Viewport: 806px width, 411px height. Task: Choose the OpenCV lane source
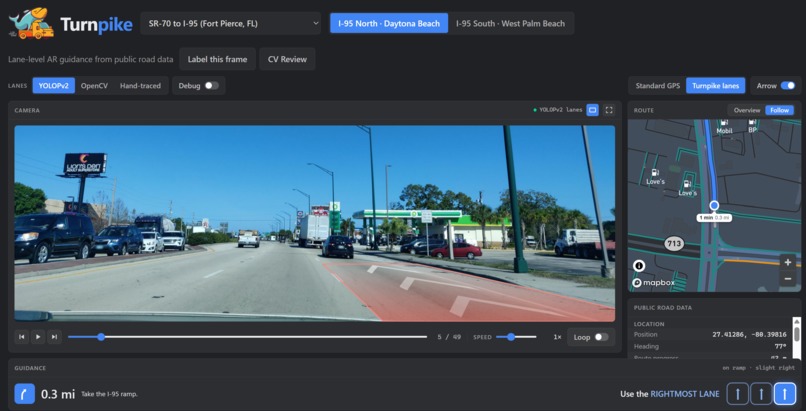(94, 86)
